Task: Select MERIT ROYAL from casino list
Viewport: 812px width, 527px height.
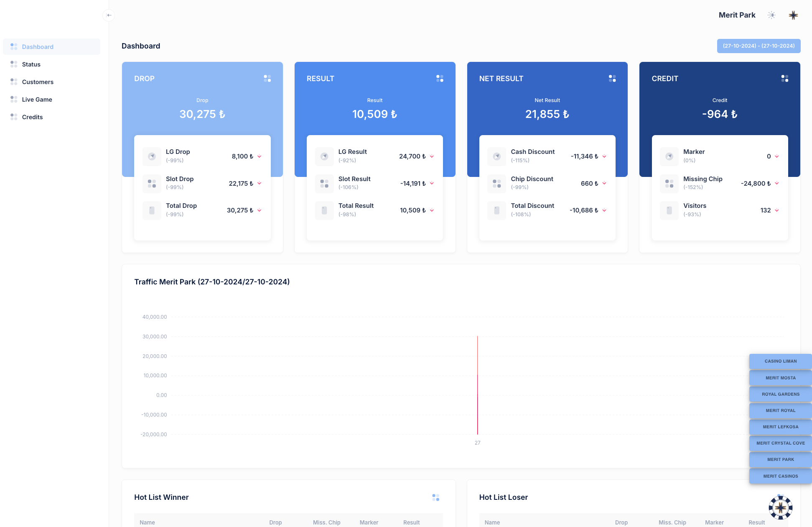Action: [x=780, y=411]
